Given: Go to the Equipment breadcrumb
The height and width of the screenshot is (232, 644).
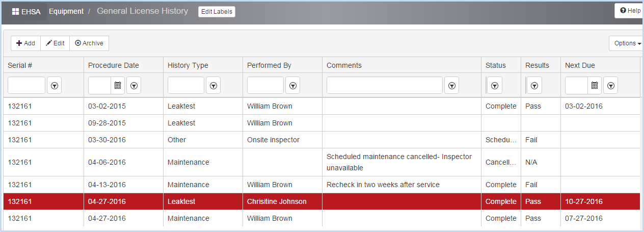Looking at the screenshot, I should click(66, 11).
